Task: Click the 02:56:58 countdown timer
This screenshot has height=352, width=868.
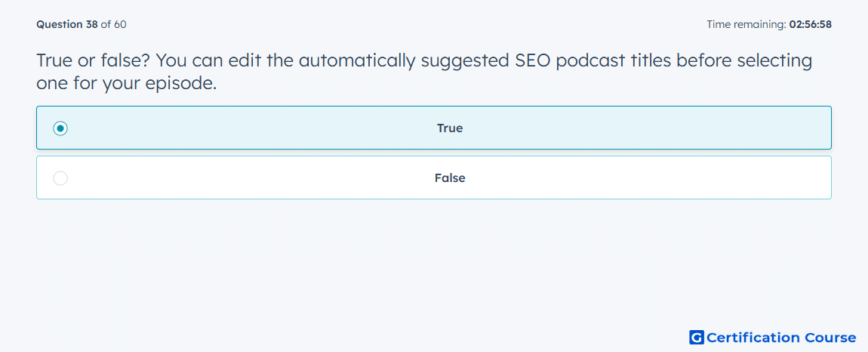Action: (811, 24)
